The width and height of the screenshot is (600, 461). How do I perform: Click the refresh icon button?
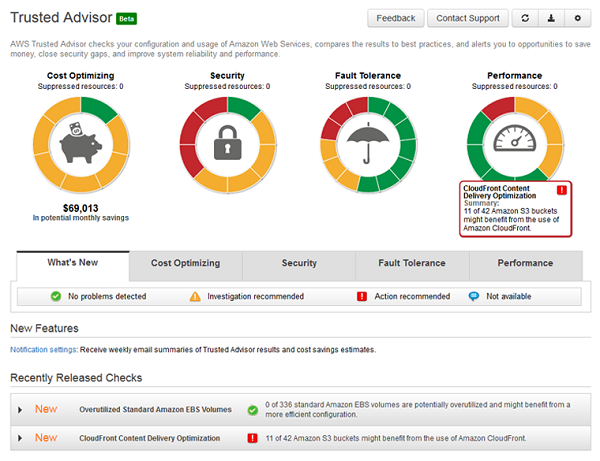coord(525,18)
